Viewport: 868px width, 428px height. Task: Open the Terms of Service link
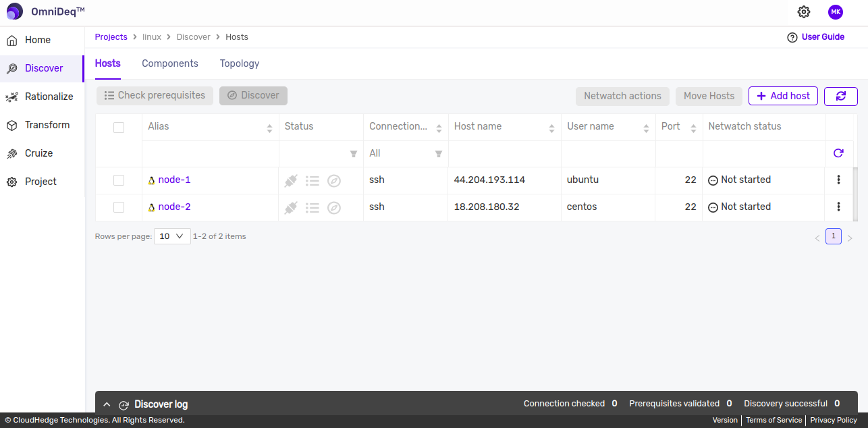774,420
